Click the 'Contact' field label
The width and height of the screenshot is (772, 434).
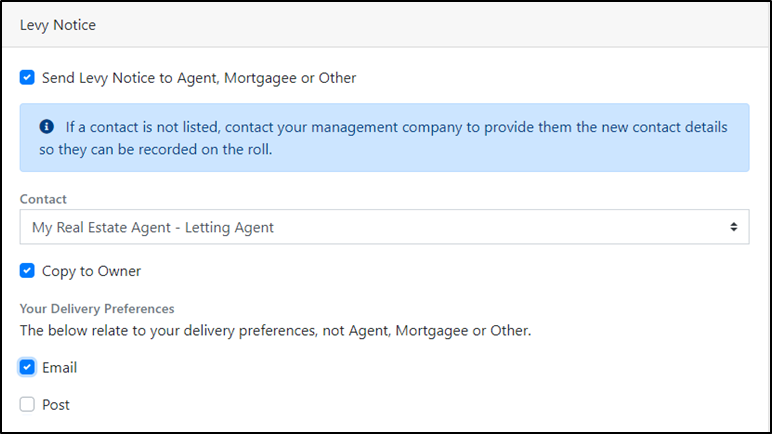tap(43, 199)
